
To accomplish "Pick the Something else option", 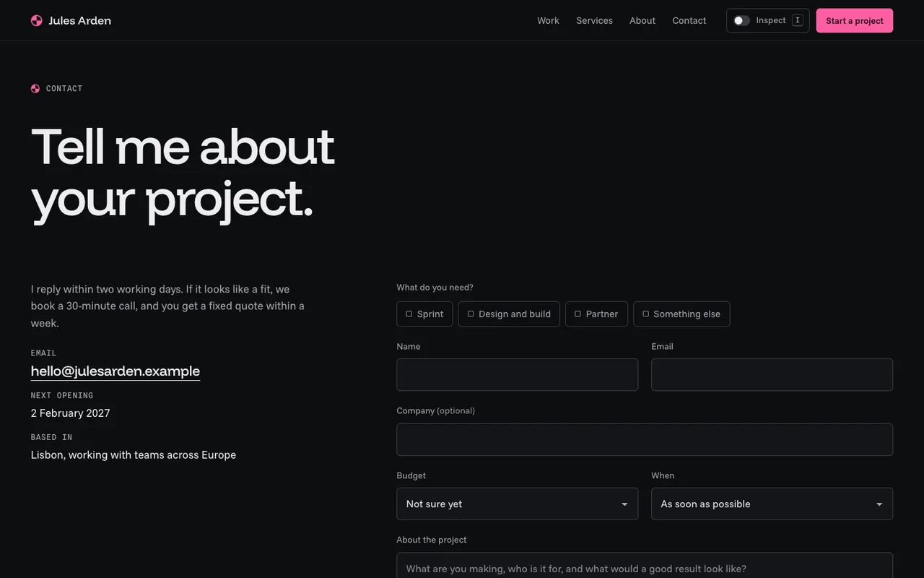I will point(682,314).
